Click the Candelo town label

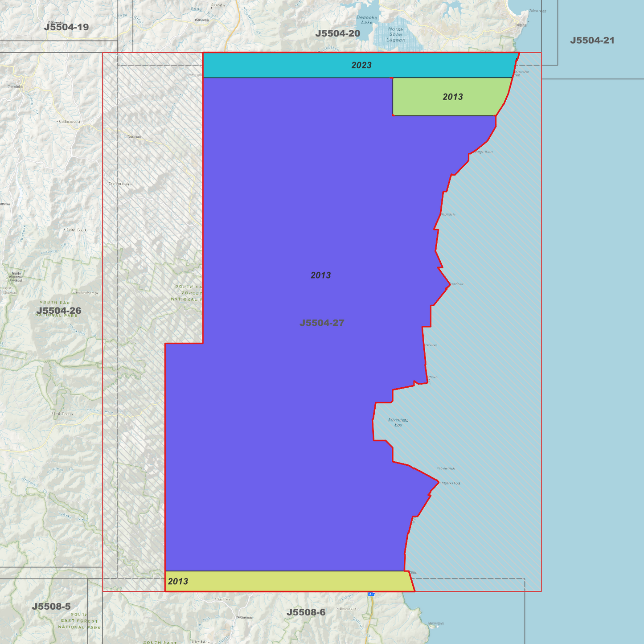coord(15,86)
